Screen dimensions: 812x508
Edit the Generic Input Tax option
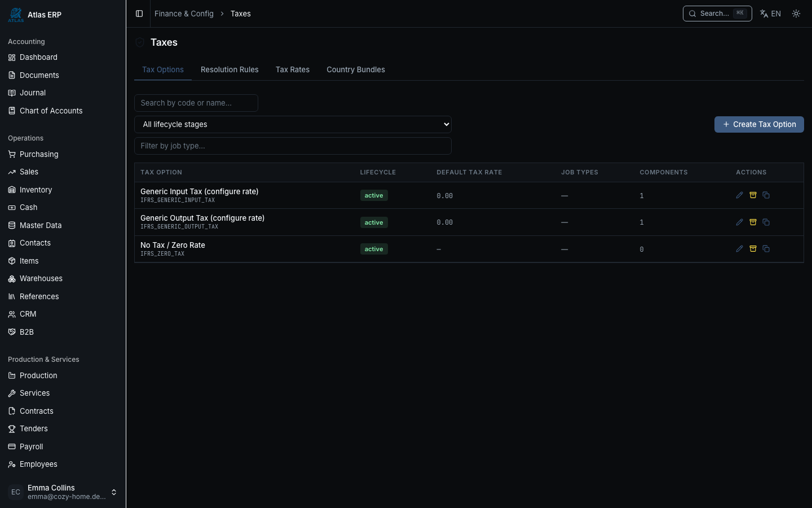(x=739, y=195)
